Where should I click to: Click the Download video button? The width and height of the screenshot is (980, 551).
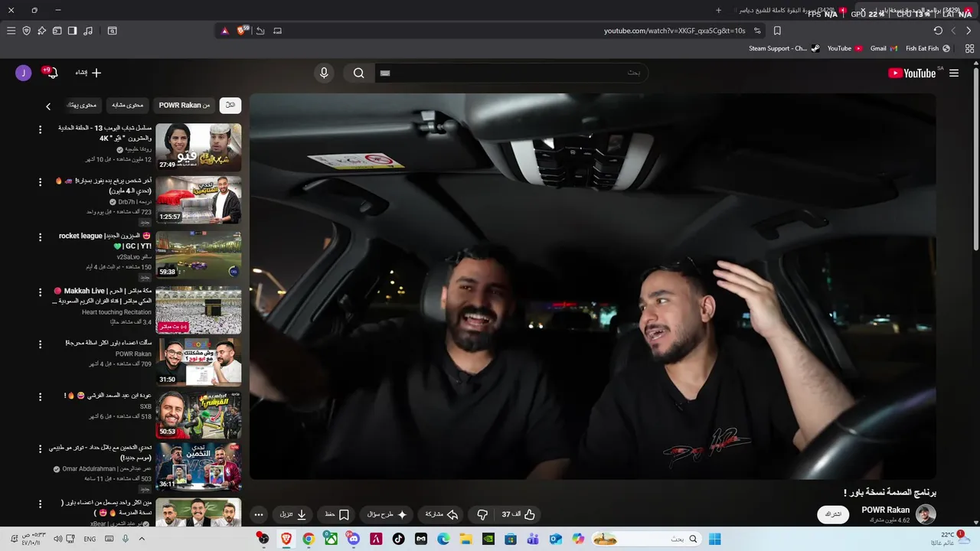coord(293,514)
